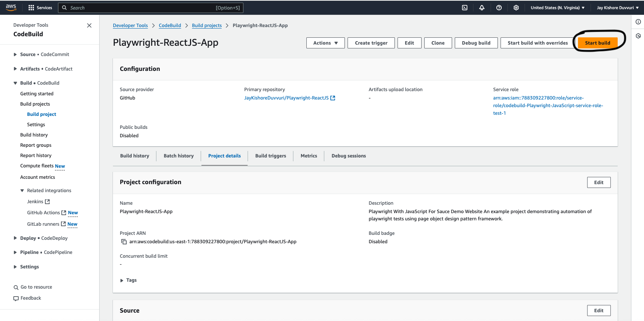Switch to the Build history tab
The width and height of the screenshot is (644, 321).
click(135, 156)
